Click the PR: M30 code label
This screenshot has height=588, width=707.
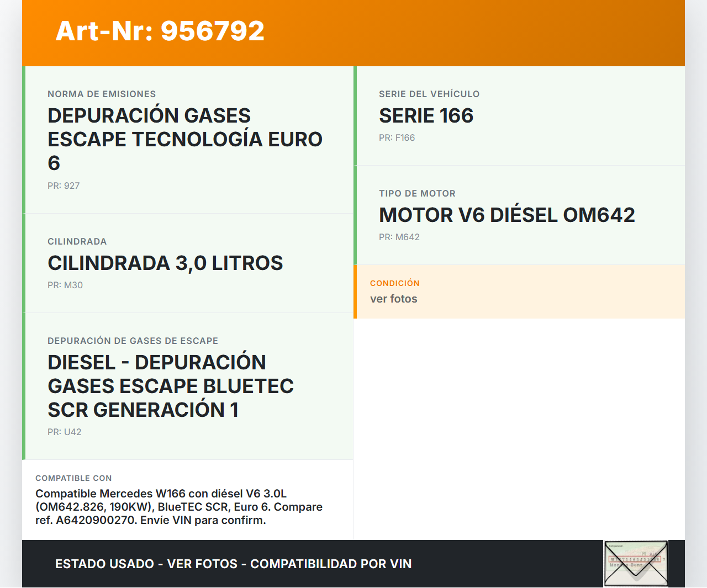[65, 285]
